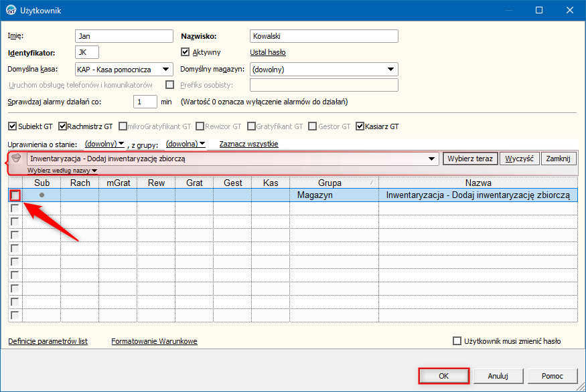Image resolution: width=586 pixels, height=392 pixels.
Task: Sort the grid by the Rach column header
Action: 80,183
